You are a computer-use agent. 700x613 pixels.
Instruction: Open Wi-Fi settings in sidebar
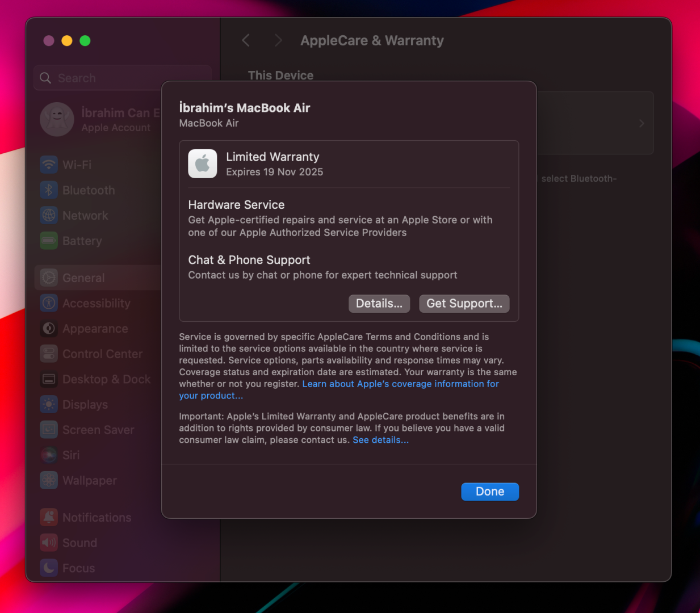pyautogui.click(x=97, y=165)
